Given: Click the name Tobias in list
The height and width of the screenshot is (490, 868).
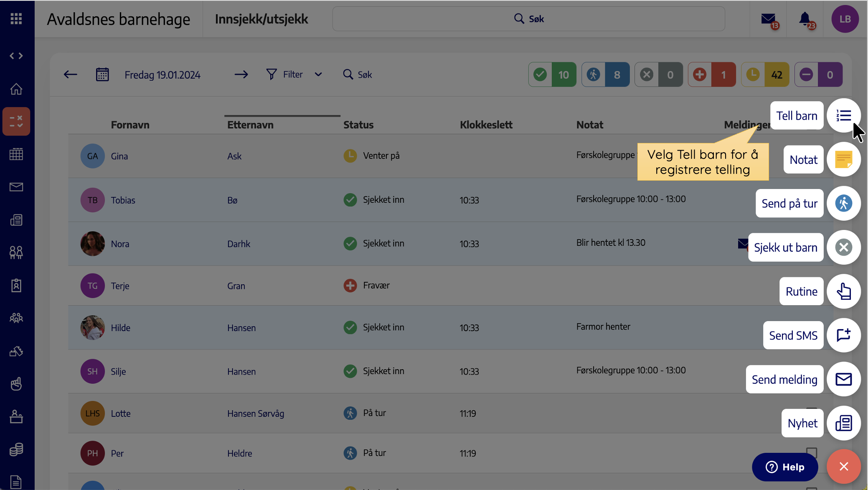Looking at the screenshot, I should coord(123,200).
